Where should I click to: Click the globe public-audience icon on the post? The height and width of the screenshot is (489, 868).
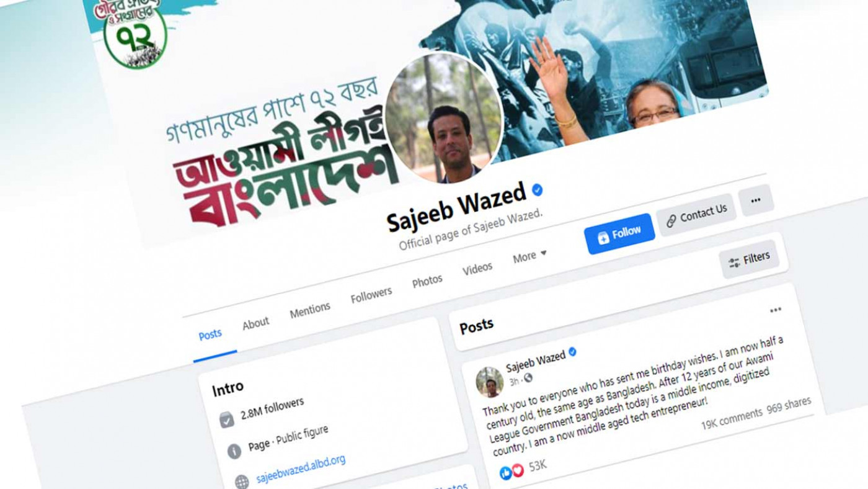pyautogui.click(x=528, y=378)
